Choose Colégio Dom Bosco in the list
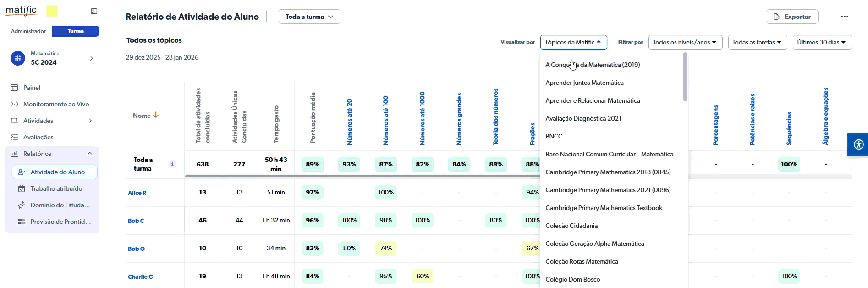 click(x=572, y=279)
